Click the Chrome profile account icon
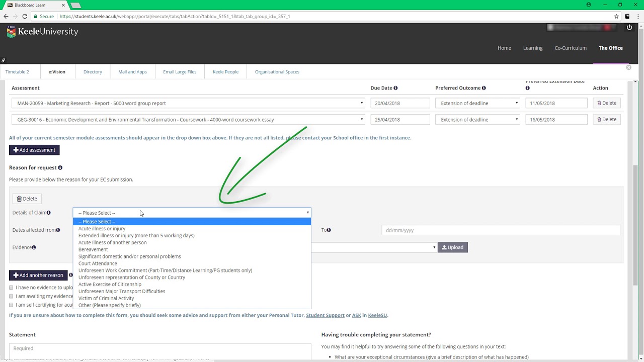This screenshot has height=362, width=644. pos(589,5)
